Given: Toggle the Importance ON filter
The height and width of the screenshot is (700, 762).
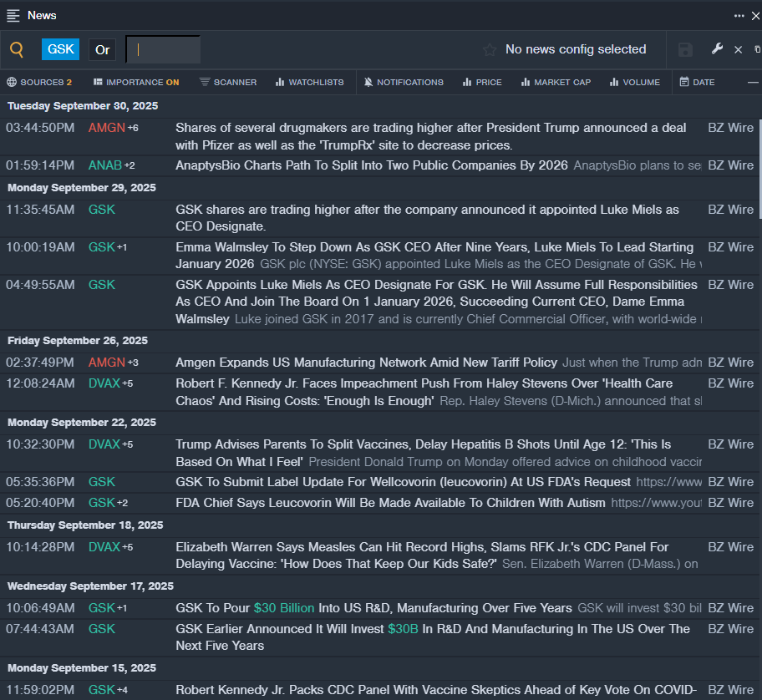Looking at the screenshot, I should point(136,82).
